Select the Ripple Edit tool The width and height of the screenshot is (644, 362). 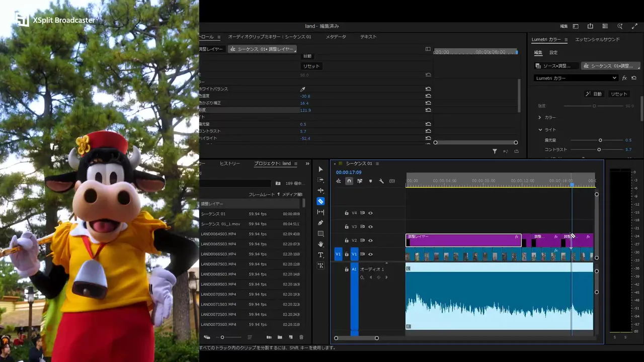[320, 191]
